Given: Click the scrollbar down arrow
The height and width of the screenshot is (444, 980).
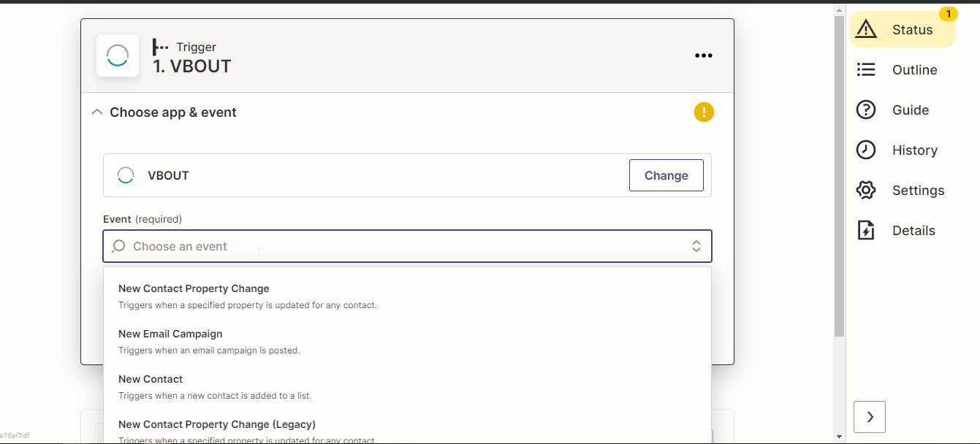Looking at the screenshot, I should [840, 437].
